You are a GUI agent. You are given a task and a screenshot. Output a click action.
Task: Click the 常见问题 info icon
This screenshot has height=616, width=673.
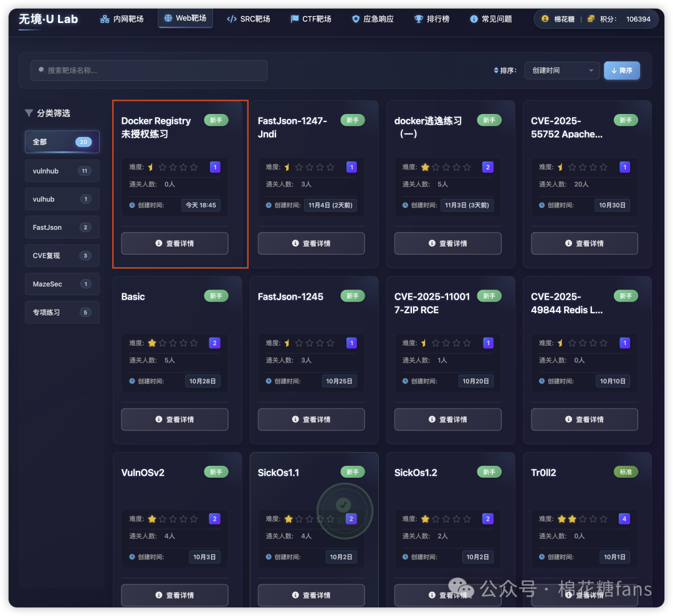pos(474,19)
